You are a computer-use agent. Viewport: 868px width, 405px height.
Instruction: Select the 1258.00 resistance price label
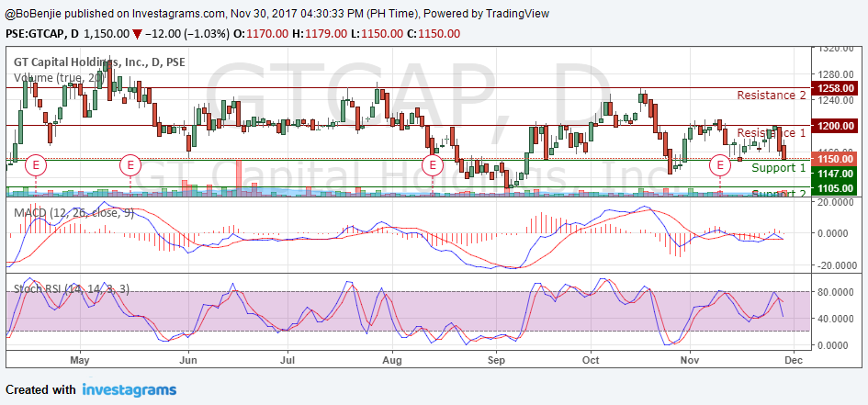tap(834, 88)
